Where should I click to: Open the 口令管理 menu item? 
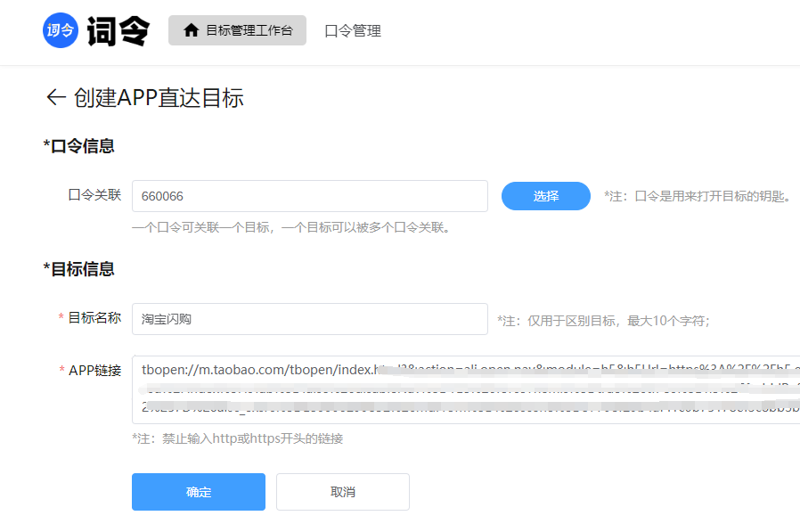(353, 30)
